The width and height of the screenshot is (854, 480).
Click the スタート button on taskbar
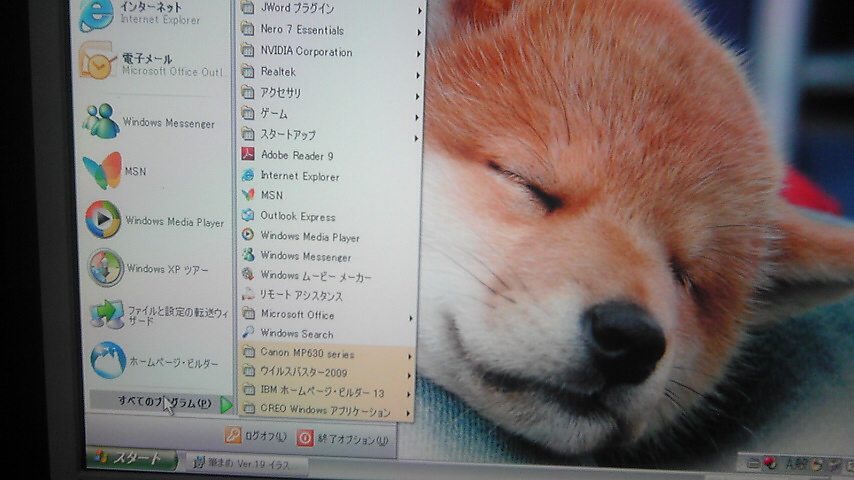tap(132, 459)
